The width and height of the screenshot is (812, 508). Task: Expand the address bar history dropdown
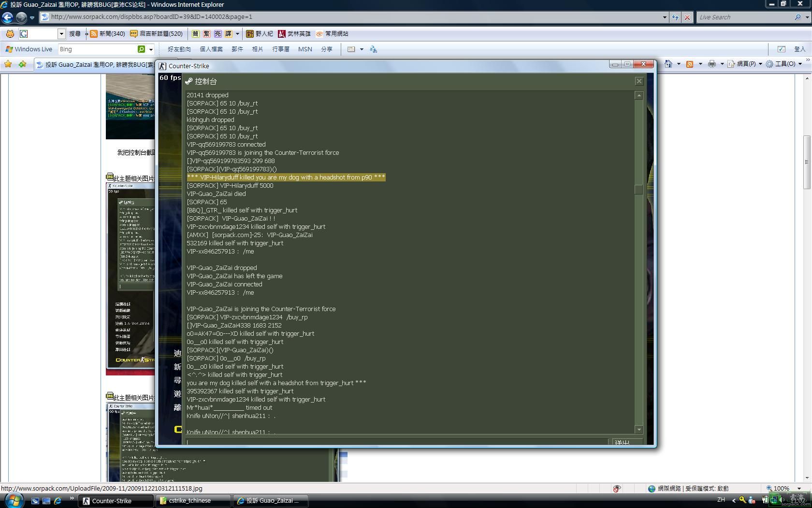pos(665,17)
